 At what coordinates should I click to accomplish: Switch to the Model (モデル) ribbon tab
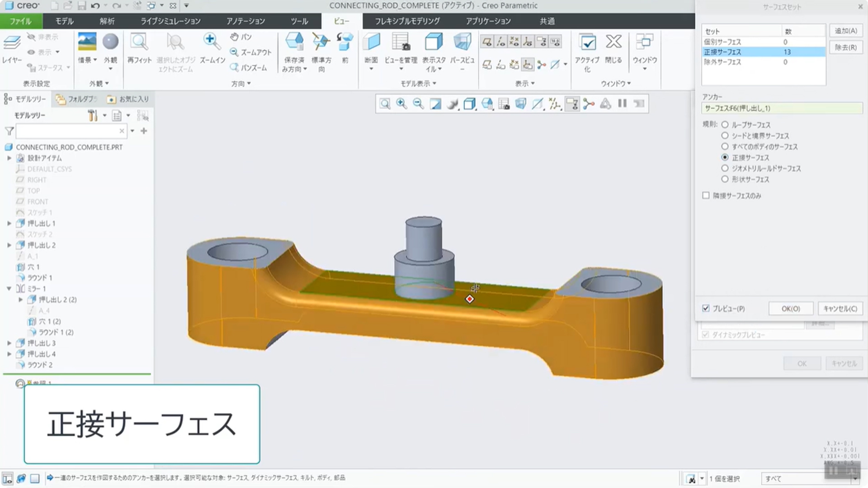point(64,21)
